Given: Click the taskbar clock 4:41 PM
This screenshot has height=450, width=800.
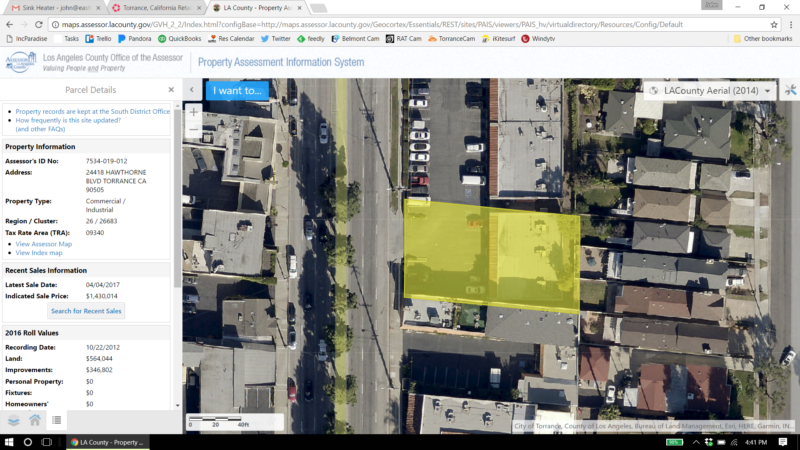Looking at the screenshot, I should pos(756,442).
